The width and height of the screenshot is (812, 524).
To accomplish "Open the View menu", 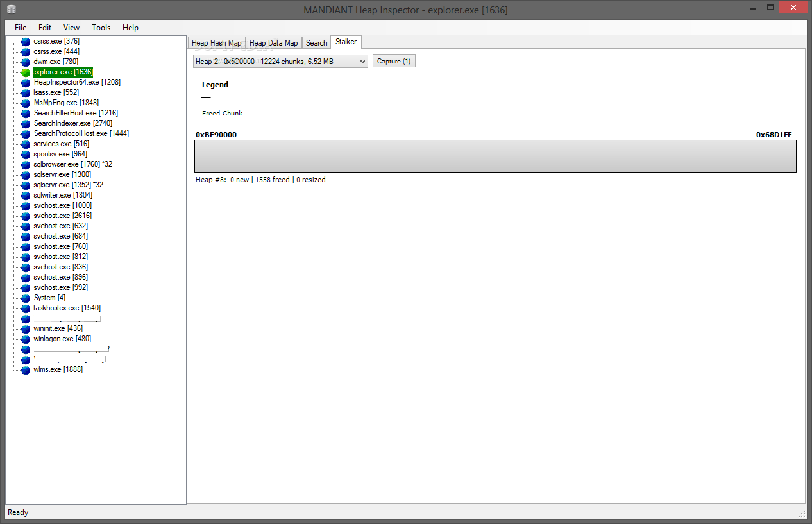I will point(72,28).
